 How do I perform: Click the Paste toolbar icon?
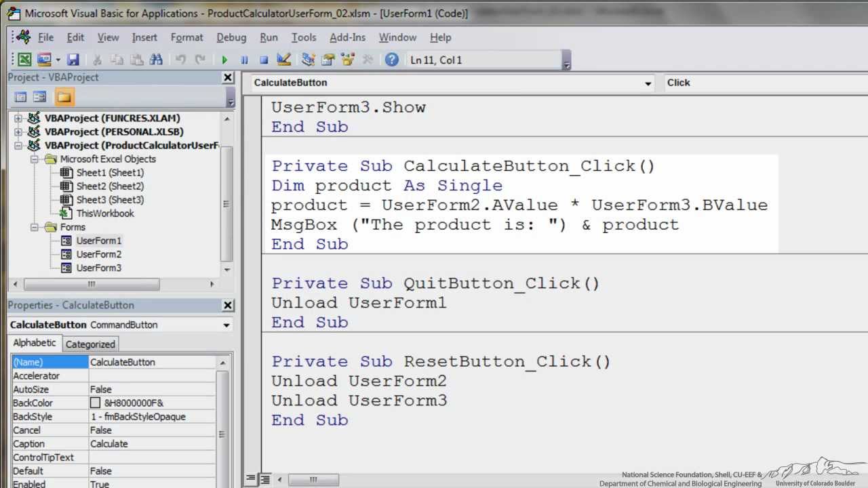[x=136, y=60]
